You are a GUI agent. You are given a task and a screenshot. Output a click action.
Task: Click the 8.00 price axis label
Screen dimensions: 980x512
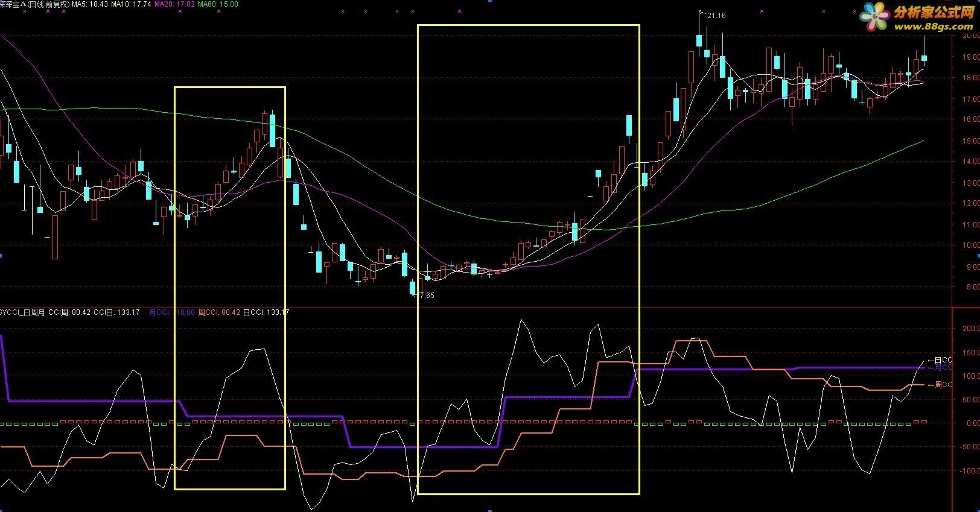(973, 288)
